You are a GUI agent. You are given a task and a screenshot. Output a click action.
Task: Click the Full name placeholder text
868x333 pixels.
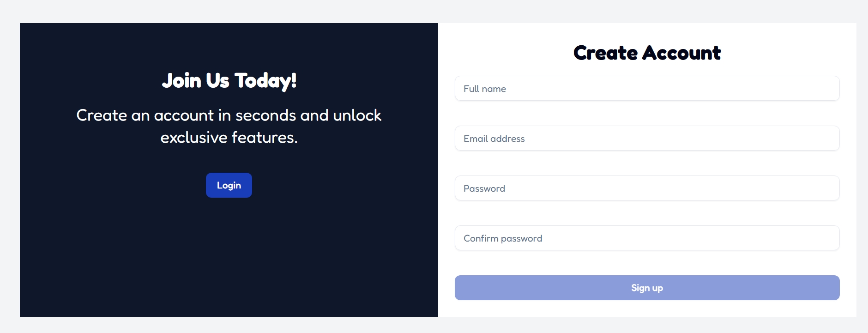pyautogui.click(x=485, y=89)
